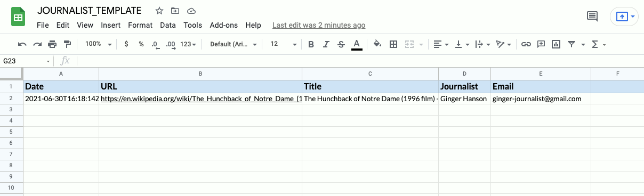This screenshot has width=644, height=196.
Task: Insert a comment from toolbar
Action: pos(541,44)
